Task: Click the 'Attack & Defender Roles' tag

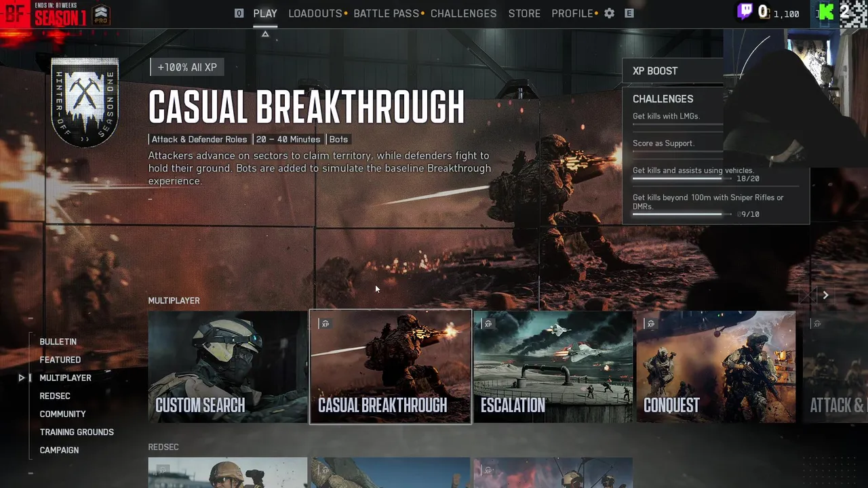Action: pos(199,139)
